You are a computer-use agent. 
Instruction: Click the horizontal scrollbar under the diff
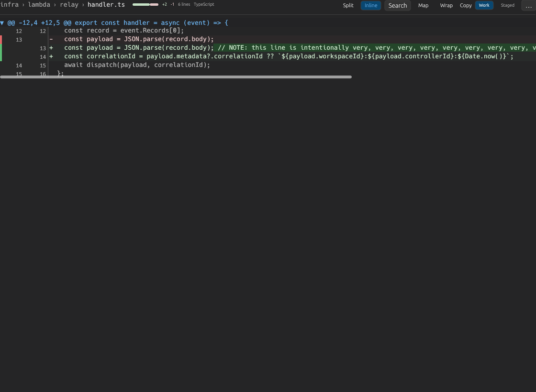[x=176, y=77]
